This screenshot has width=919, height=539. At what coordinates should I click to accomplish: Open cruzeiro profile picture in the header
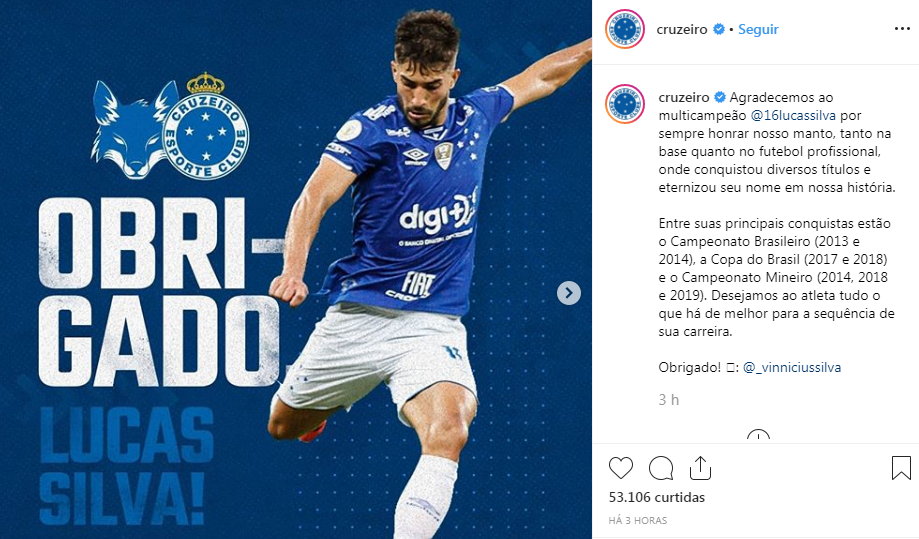pyautogui.click(x=625, y=29)
